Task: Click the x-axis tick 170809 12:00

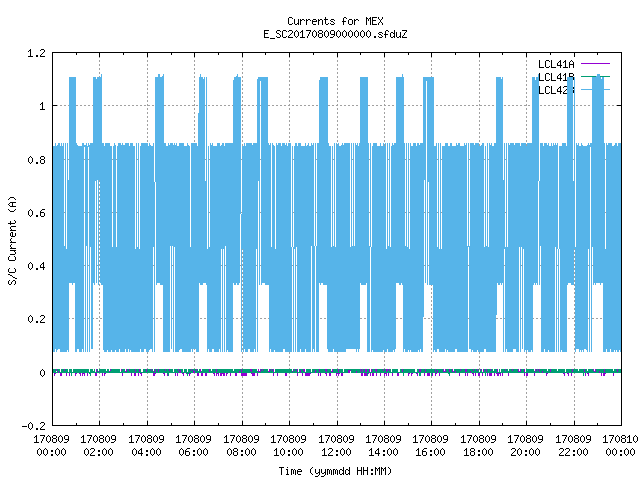Action: click(x=336, y=446)
